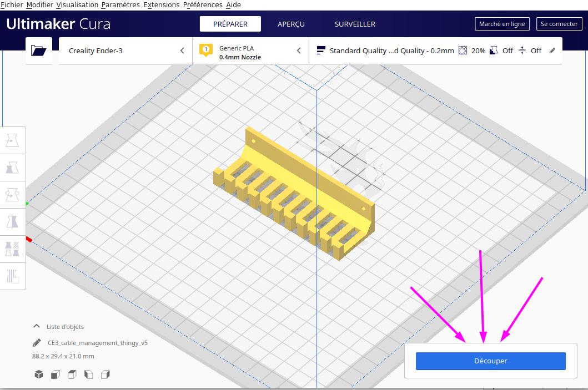588x390 pixels.
Task: Open the Extensions menu
Action: (x=161, y=5)
